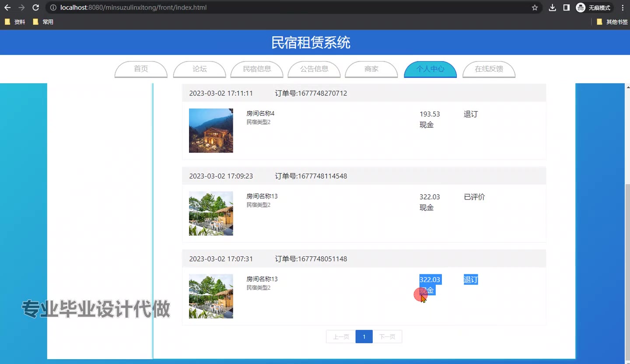
Task: Switch to the 论坛 tab
Action: coord(199,69)
